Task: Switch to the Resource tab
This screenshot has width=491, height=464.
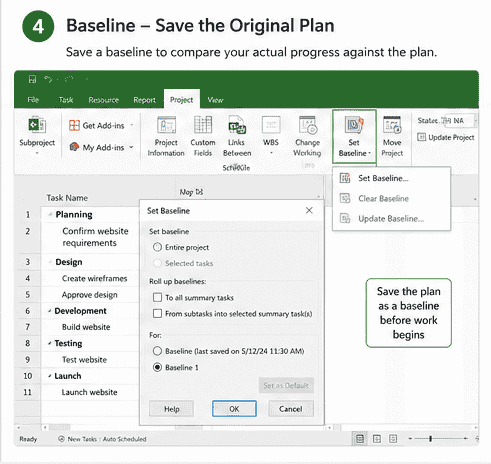Action: coord(104,100)
